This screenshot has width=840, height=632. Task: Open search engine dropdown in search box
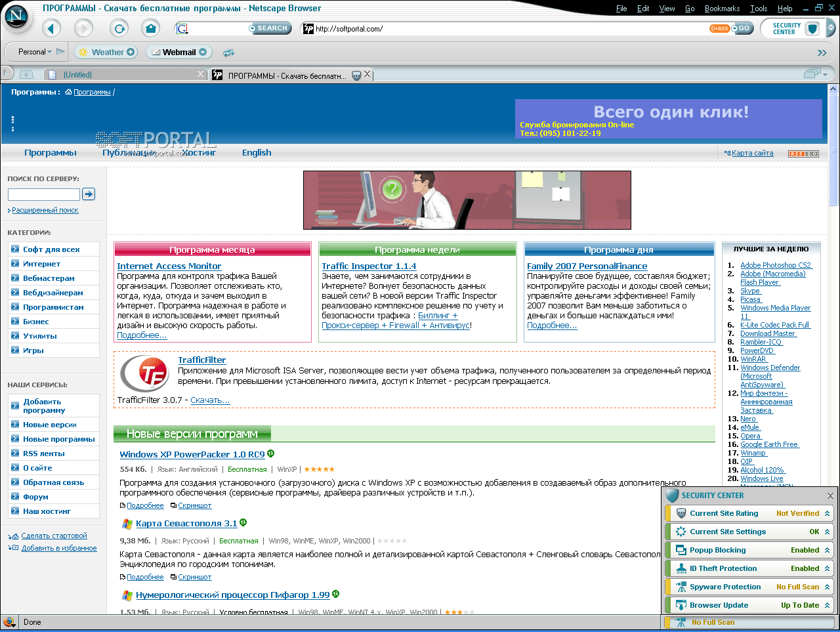pos(182,28)
